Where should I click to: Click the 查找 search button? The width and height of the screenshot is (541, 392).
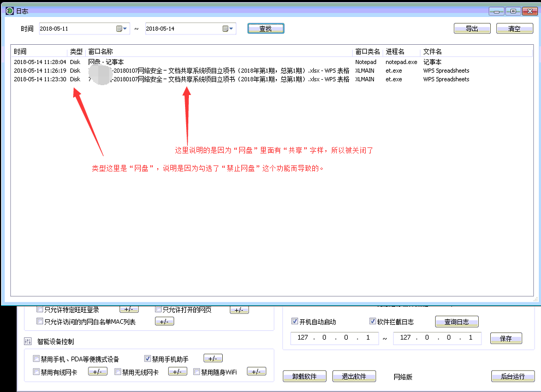pyautogui.click(x=265, y=29)
